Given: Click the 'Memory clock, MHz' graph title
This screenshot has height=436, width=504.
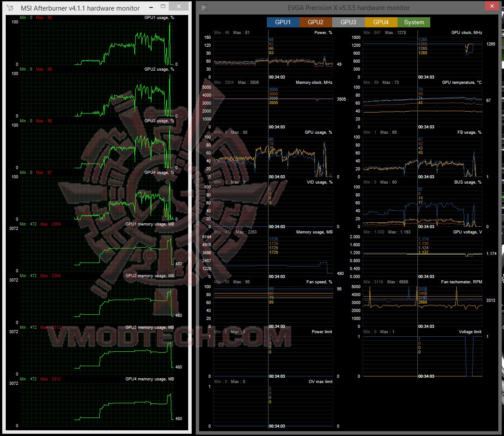Looking at the screenshot, I should 314,83.
